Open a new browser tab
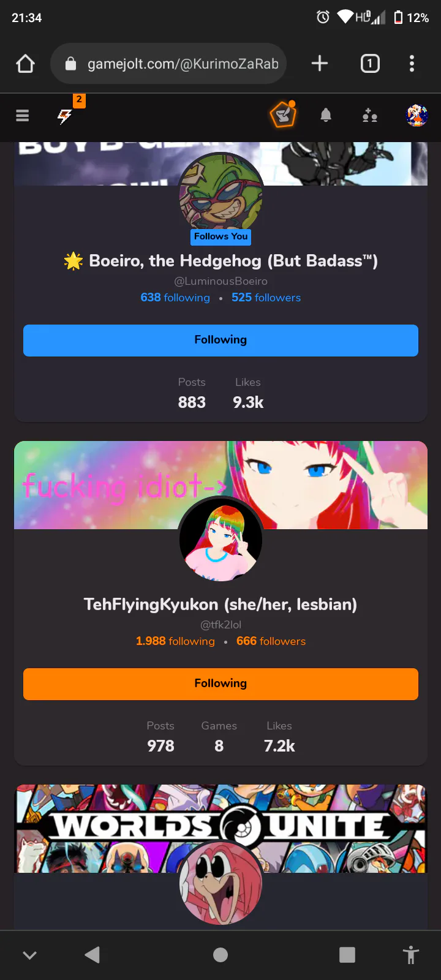This screenshot has width=441, height=980. tap(320, 63)
